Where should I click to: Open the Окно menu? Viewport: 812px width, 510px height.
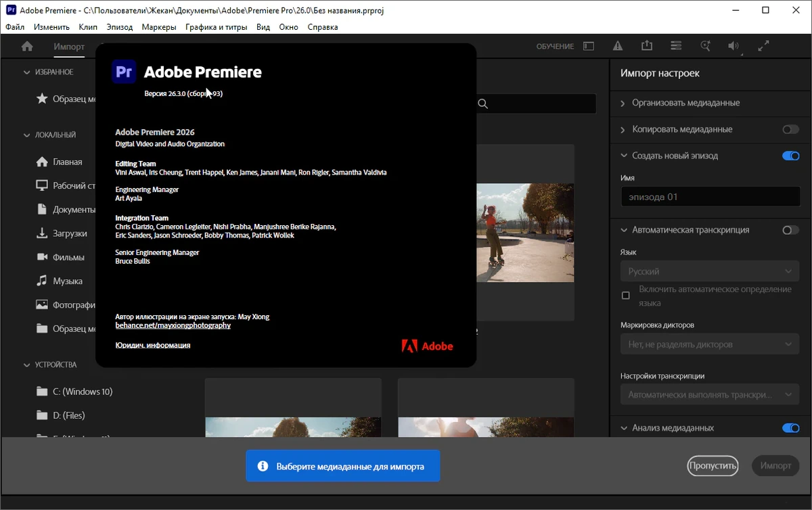[x=288, y=27]
